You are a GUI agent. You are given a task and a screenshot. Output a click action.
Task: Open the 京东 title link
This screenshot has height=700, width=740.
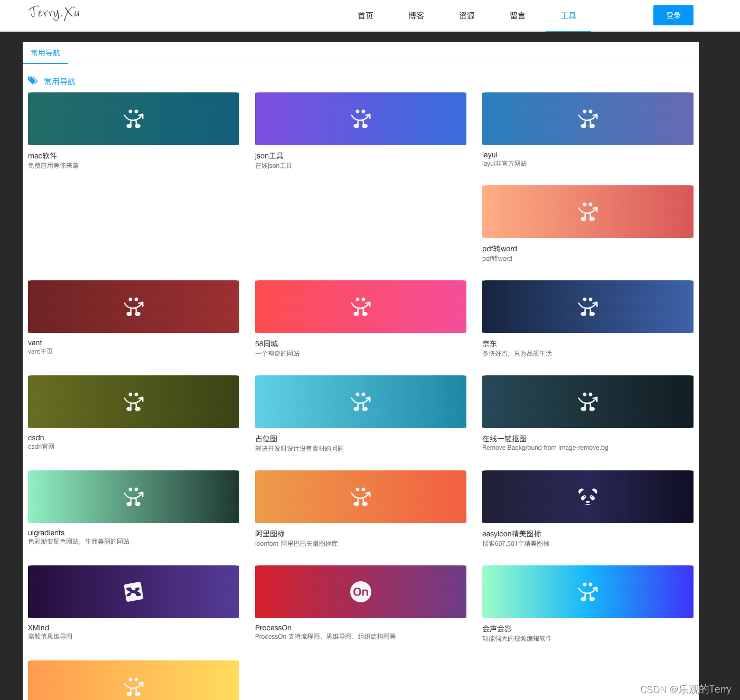[x=490, y=344]
